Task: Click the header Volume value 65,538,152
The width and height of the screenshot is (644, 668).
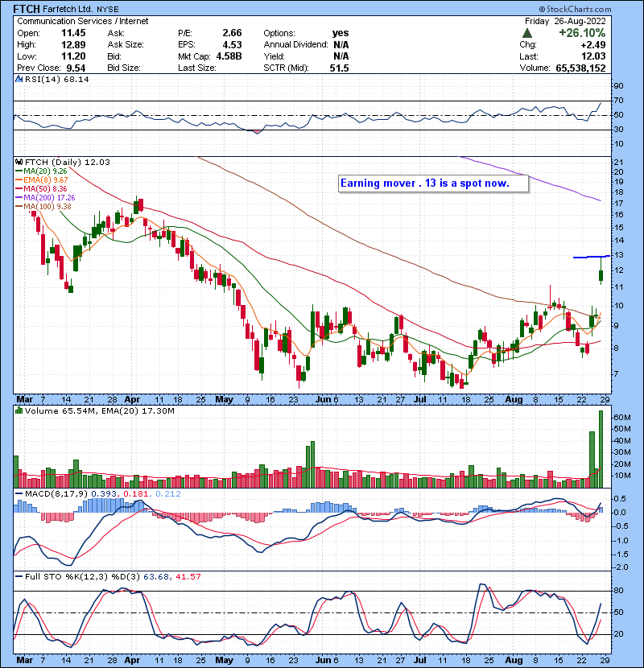Action: tap(580, 68)
